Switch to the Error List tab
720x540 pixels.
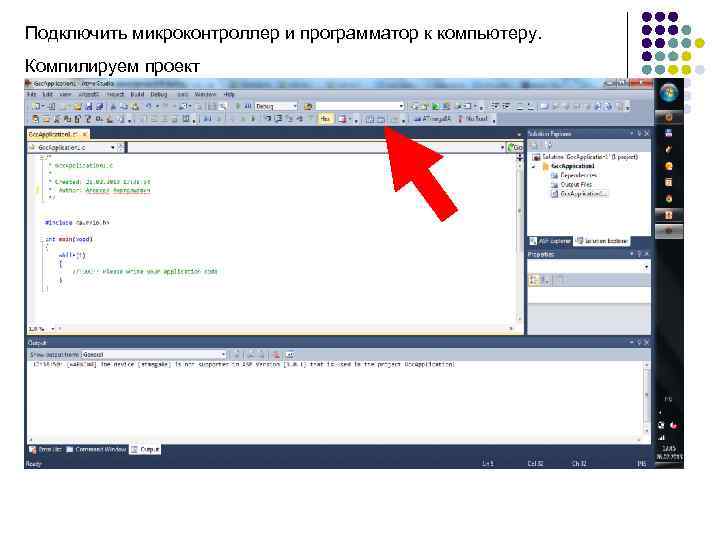pyautogui.click(x=45, y=449)
